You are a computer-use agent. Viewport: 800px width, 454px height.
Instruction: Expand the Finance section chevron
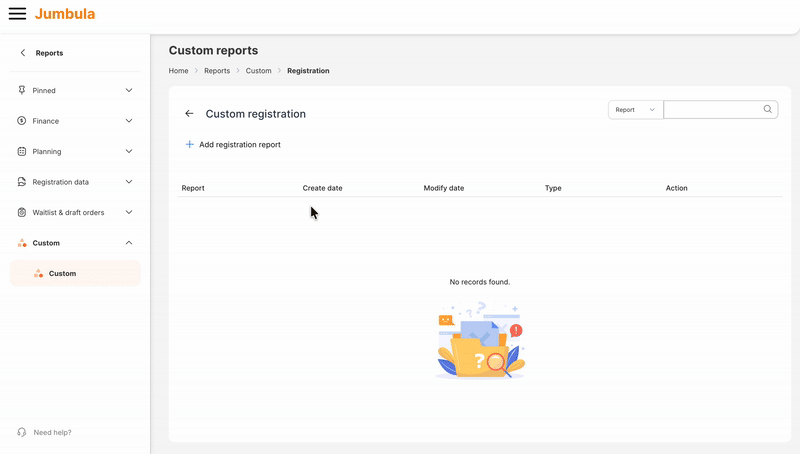(x=129, y=121)
